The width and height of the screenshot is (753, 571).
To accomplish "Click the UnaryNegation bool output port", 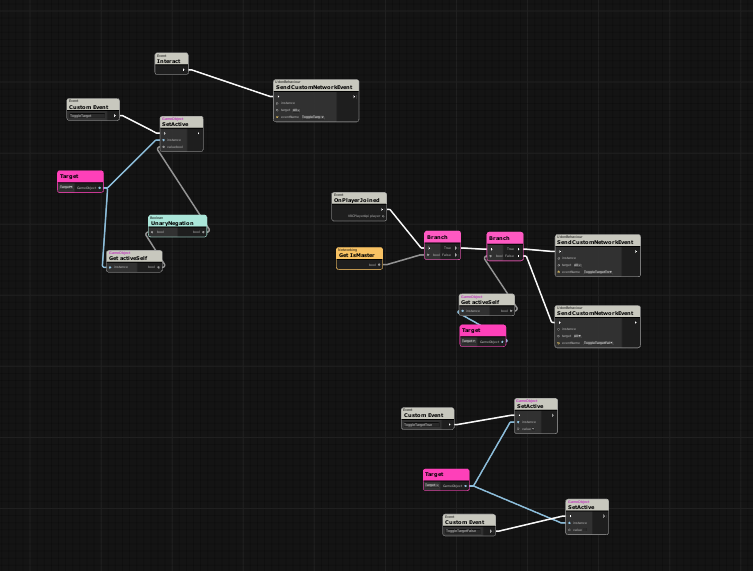I will point(203,232).
